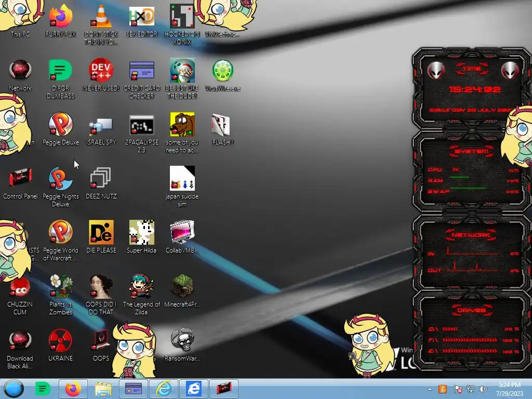
Task: Select The Legend of Zilda icon
Action: pyautogui.click(x=141, y=295)
